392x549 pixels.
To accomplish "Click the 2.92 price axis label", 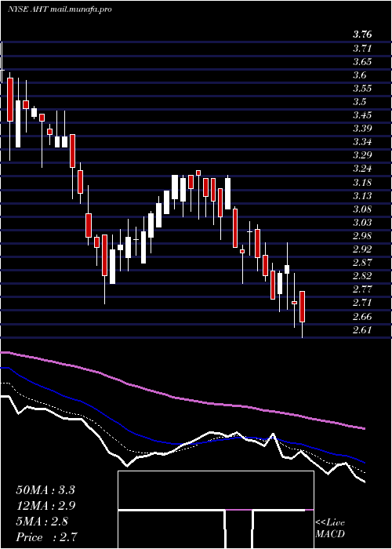I will pos(362,249).
